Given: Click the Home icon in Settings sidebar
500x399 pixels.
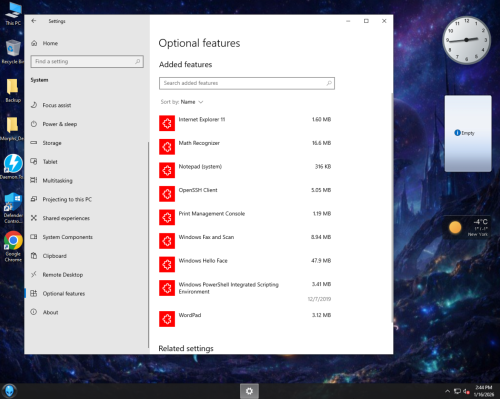Looking at the screenshot, I should click(34, 43).
